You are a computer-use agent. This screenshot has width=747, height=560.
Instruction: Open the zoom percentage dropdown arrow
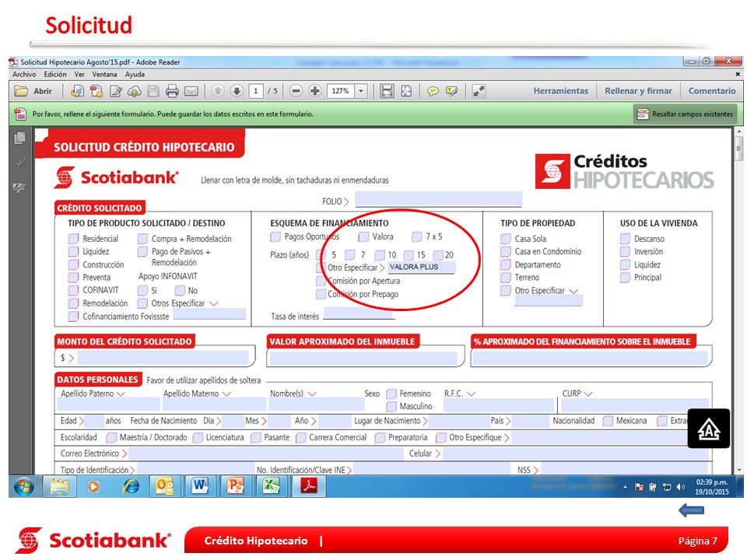(x=362, y=90)
